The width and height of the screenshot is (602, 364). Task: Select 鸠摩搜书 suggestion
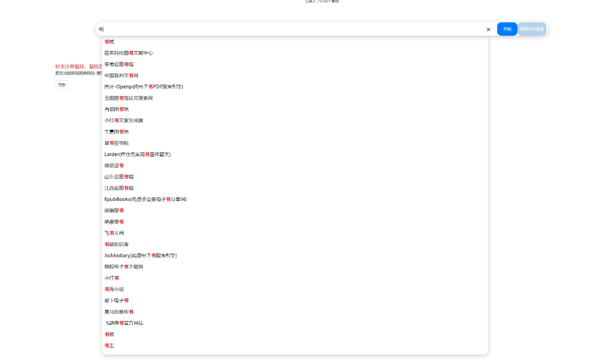click(x=295, y=222)
